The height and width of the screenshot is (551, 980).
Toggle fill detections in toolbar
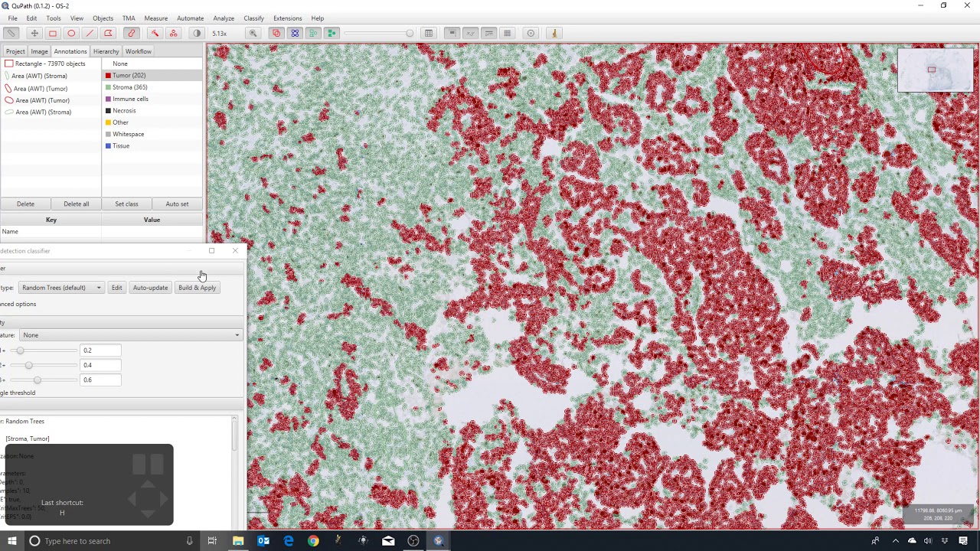pyautogui.click(x=332, y=33)
